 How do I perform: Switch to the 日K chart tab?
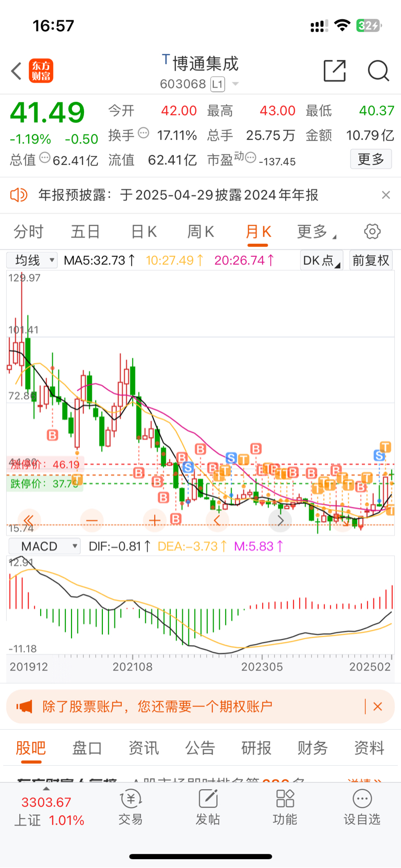click(144, 231)
